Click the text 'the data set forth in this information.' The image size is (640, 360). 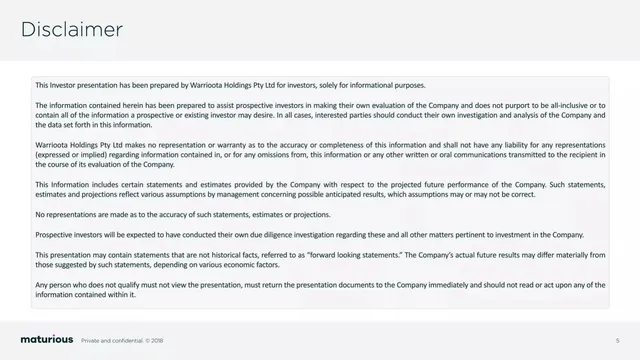click(93, 125)
